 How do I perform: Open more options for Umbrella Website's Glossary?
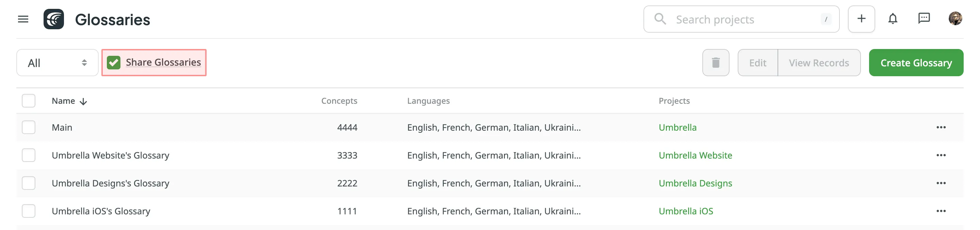941,155
